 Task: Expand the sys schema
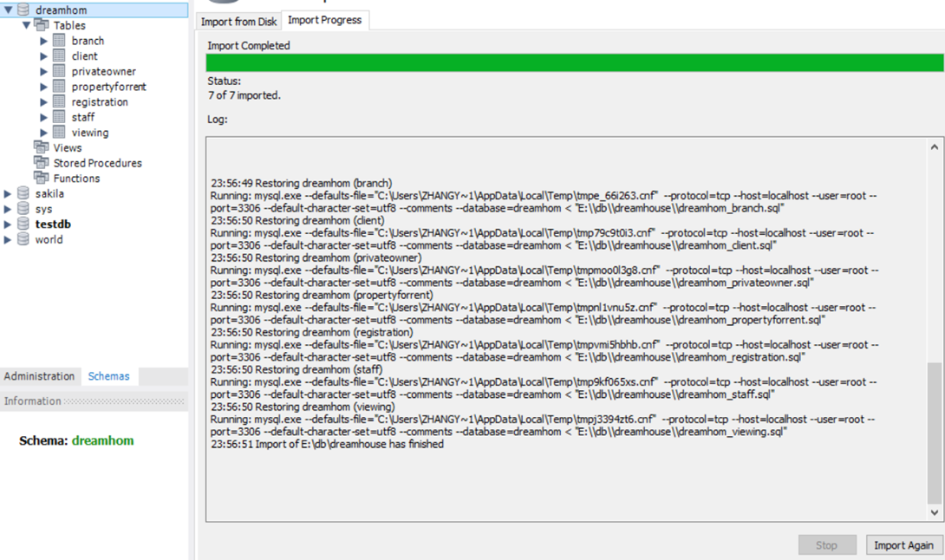point(7,209)
